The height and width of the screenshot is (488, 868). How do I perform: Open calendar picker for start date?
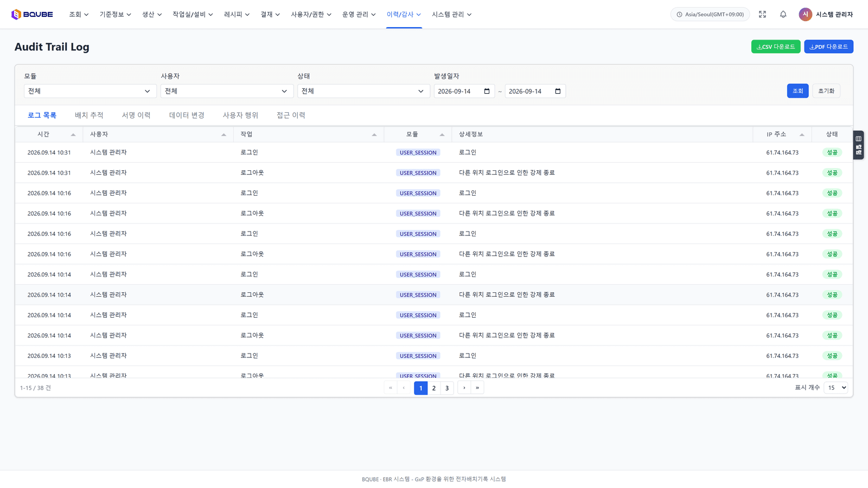point(487,91)
